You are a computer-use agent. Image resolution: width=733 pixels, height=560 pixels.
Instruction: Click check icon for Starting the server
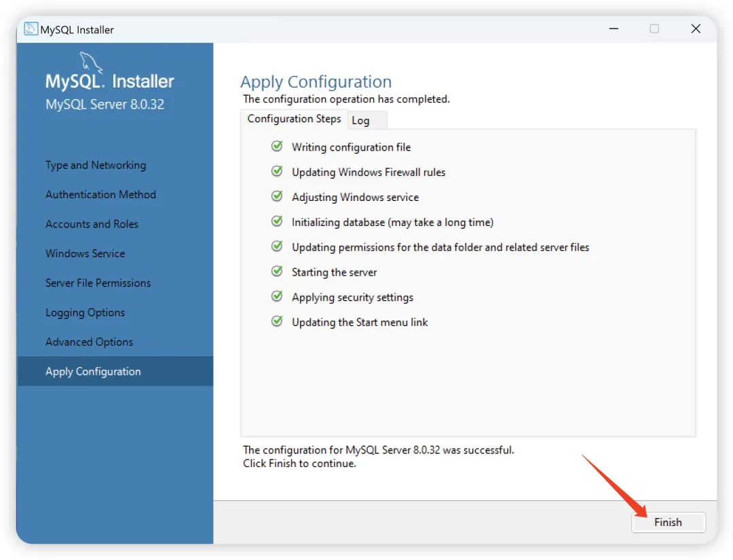pyautogui.click(x=277, y=272)
